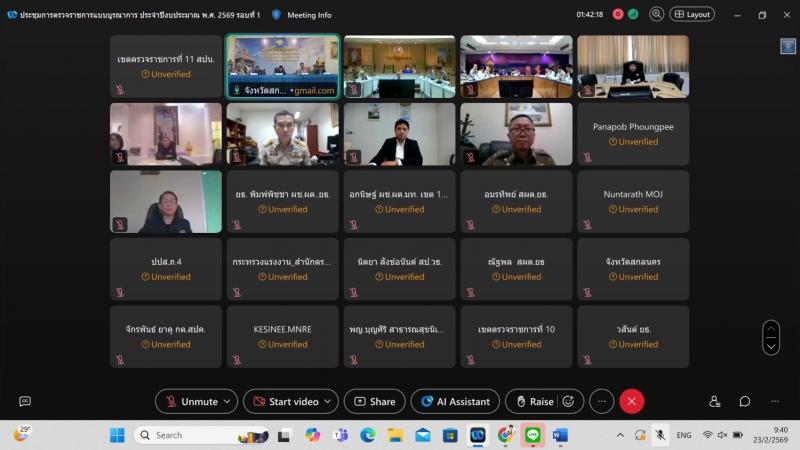The image size is (800, 450).
Task: Open Task View in taskbar
Action: point(284,435)
